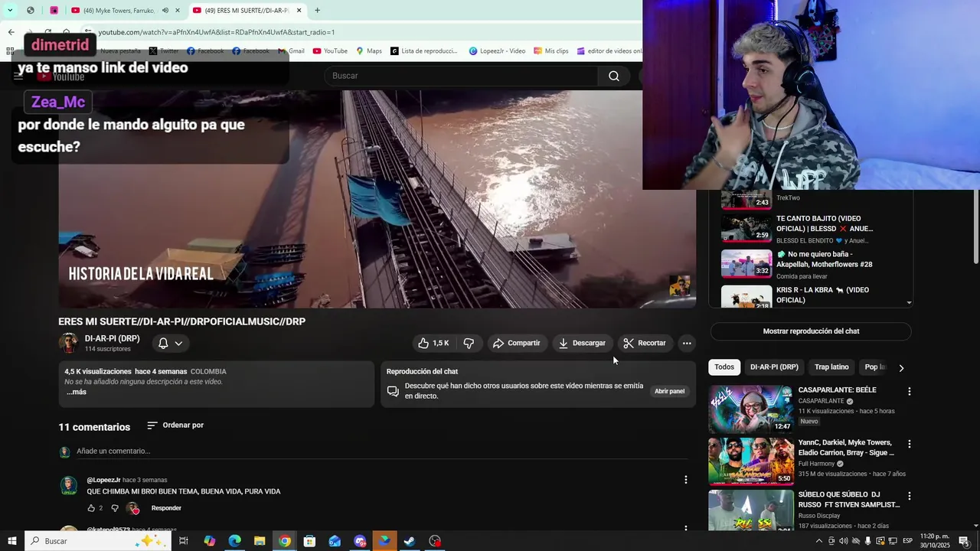Show hidden system tray icons chevron
This screenshot has width=980, height=551.
click(x=819, y=541)
